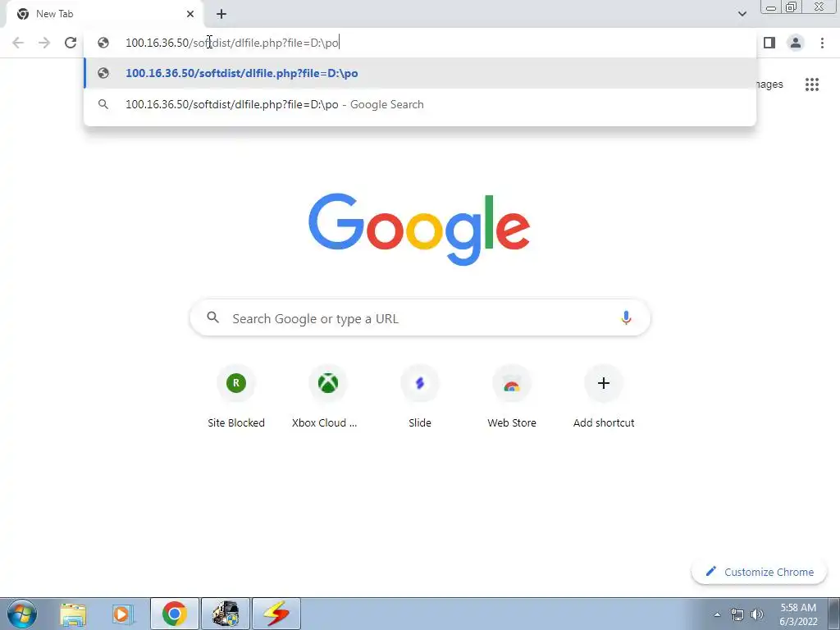Open the profile avatar menu
This screenshot has width=840, height=630.
796,43
